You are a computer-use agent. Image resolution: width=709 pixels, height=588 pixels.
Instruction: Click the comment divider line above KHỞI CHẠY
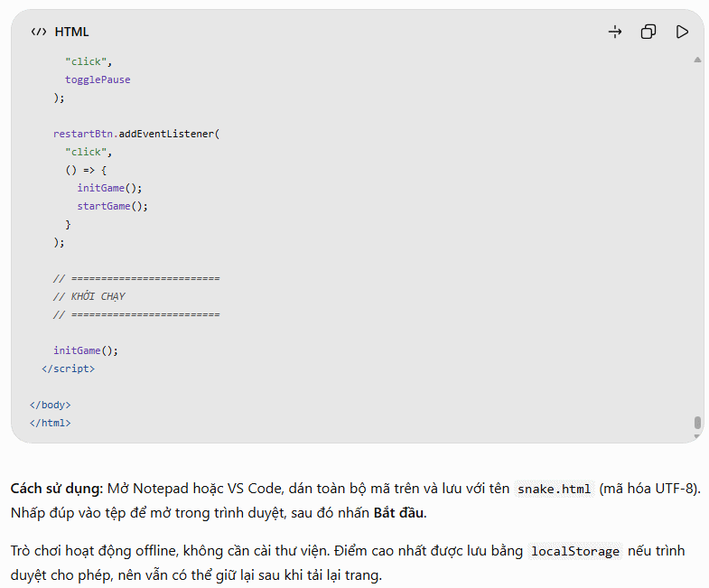point(136,278)
